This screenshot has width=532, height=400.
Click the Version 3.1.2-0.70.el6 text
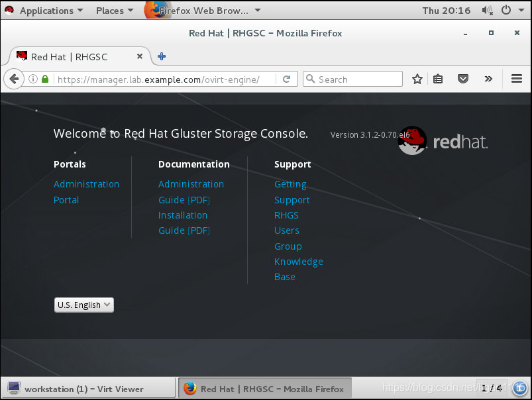click(370, 134)
